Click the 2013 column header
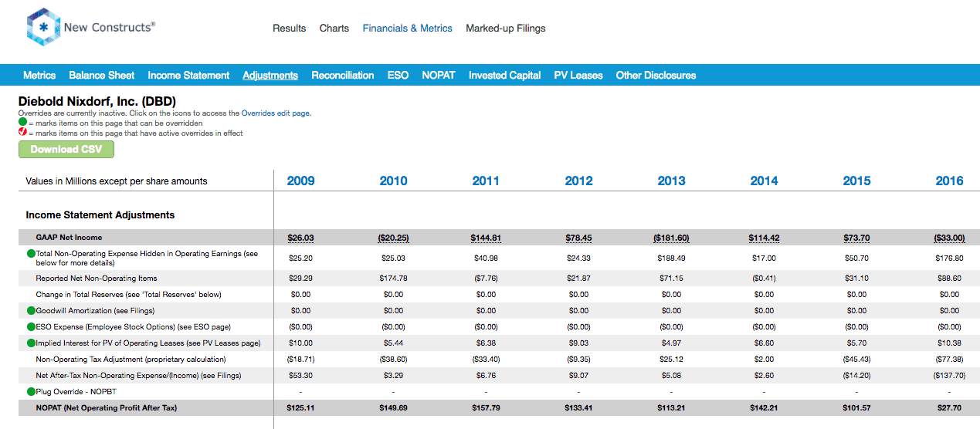Image resolution: width=980 pixels, height=429 pixels. tap(672, 181)
